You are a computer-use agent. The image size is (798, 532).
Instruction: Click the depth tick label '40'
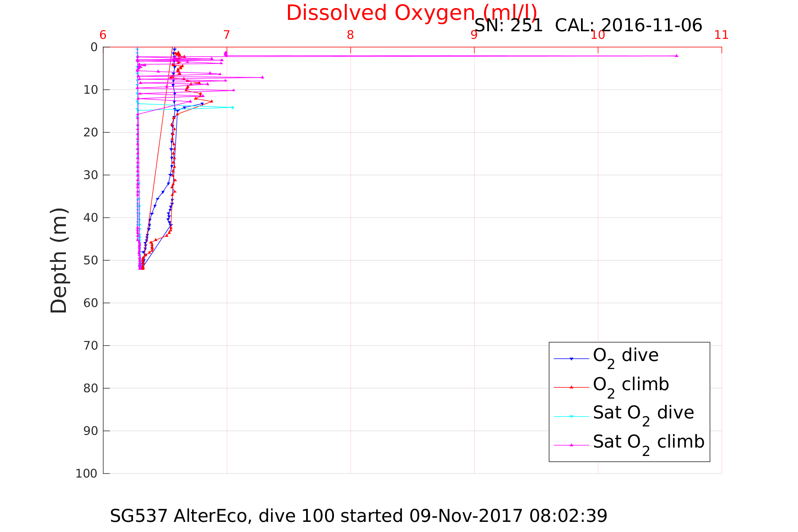tap(91, 218)
